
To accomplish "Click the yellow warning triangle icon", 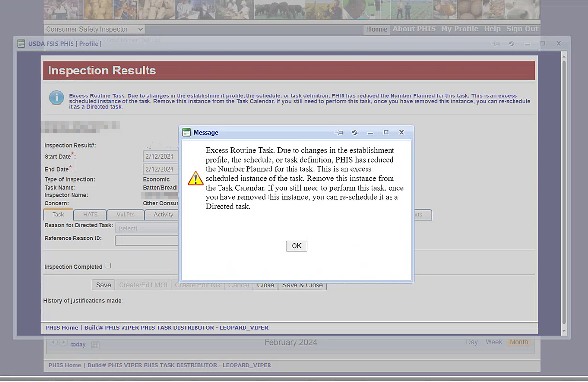I will [196, 178].
